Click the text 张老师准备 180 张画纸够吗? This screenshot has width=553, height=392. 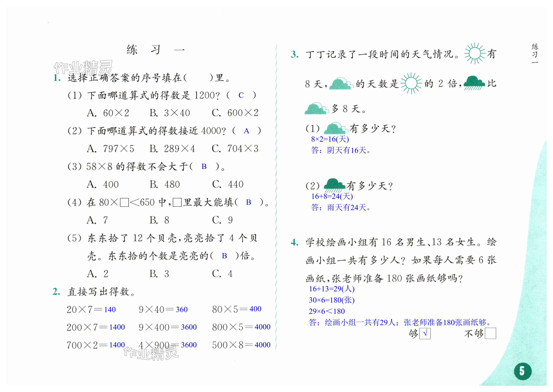[397, 279]
